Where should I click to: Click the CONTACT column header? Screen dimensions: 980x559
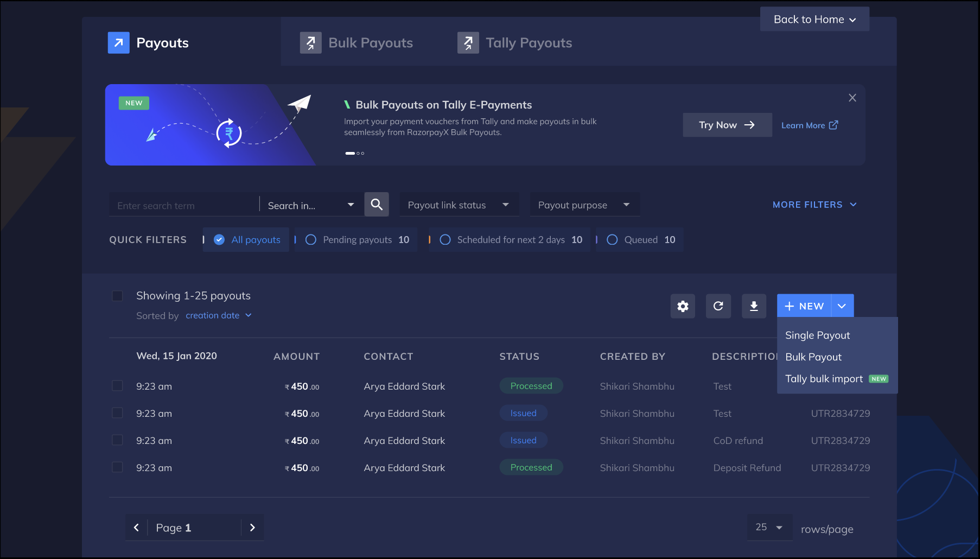pos(389,357)
